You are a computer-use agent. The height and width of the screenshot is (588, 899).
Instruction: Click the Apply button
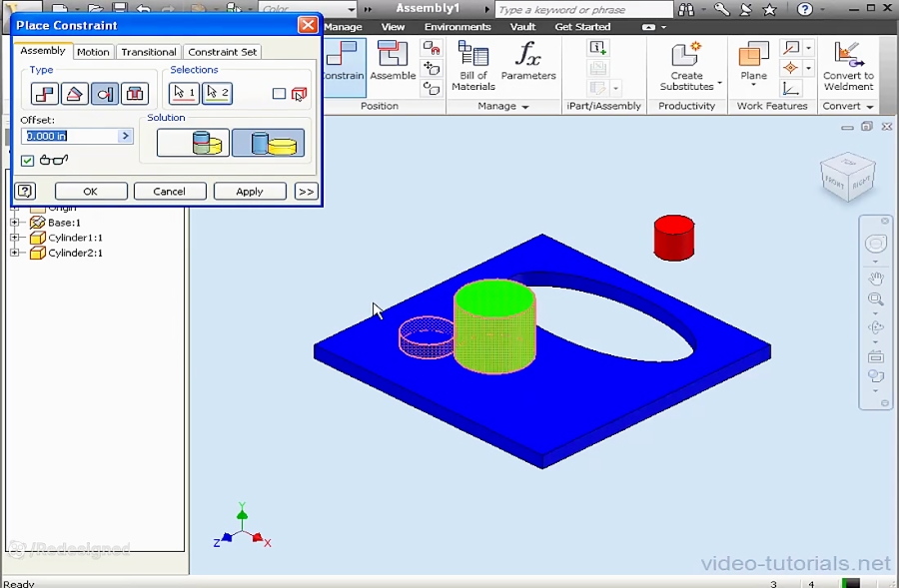click(x=250, y=191)
